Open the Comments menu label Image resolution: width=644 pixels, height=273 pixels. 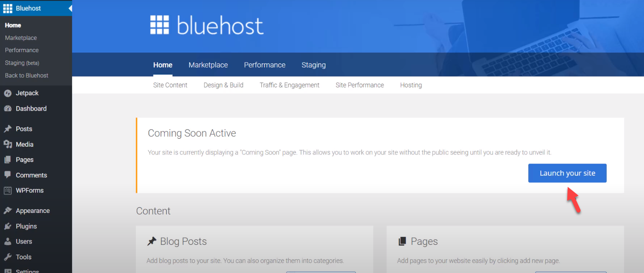[x=32, y=175]
